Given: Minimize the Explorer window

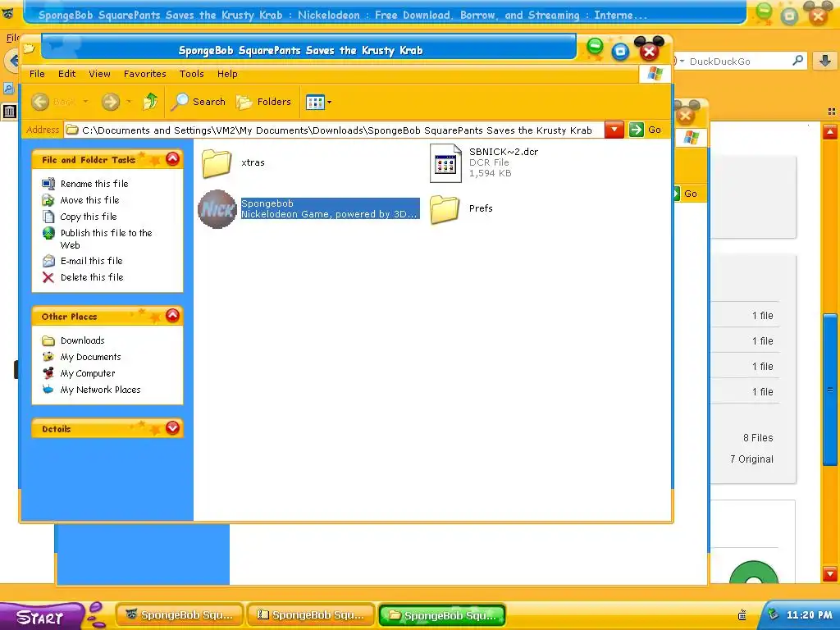Looking at the screenshot, I should (595, 47).
